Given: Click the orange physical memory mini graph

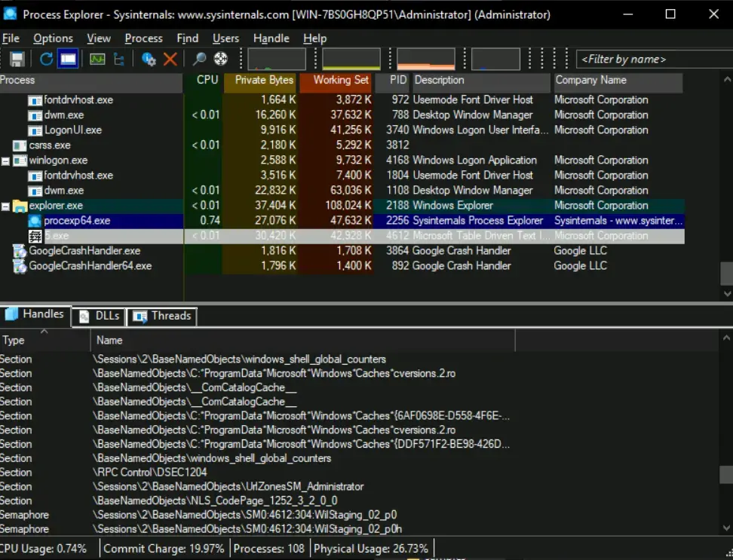Looking at the screenshot, I should coord(426,59).
